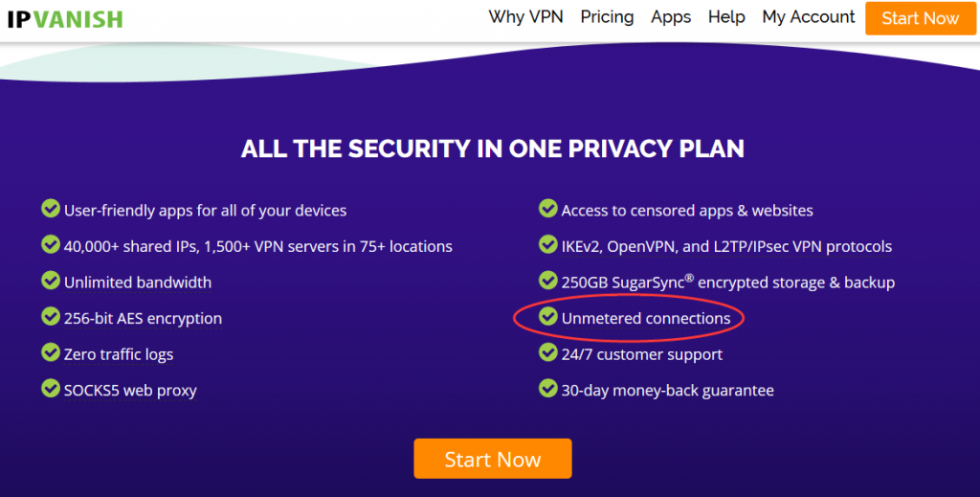Open My Account from the navigation
Image resolution: width=980 pixels, height=497 pixels.
pyautogui.click(x=808, y=17)
